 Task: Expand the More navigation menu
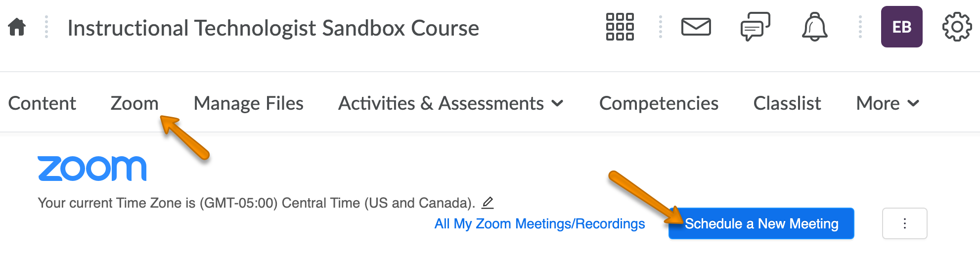[x=888, y=103]
